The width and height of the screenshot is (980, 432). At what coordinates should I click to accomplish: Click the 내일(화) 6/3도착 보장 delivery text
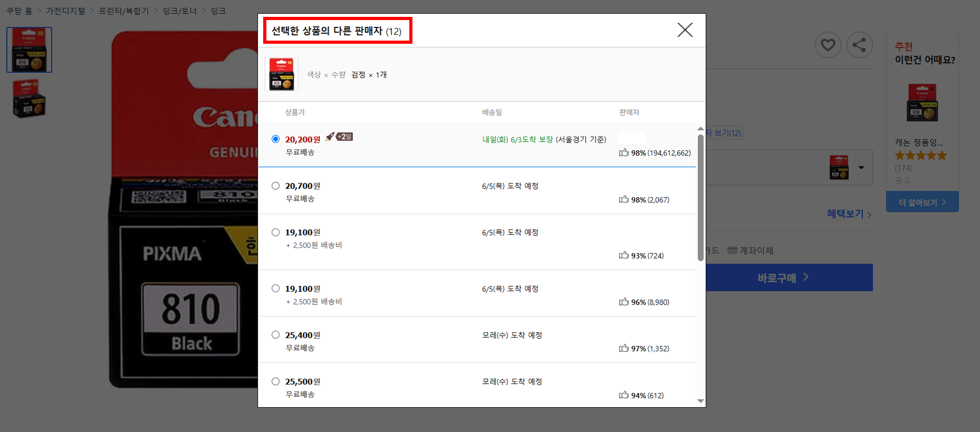coord(517,139)
